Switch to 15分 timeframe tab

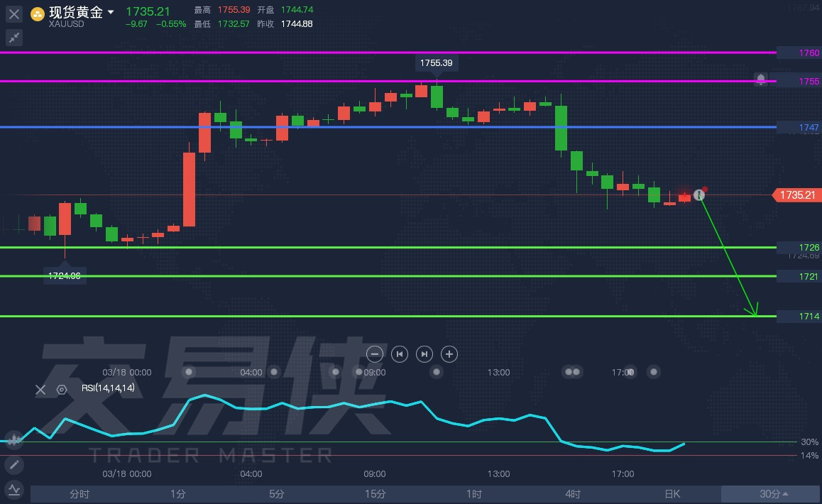375,494
